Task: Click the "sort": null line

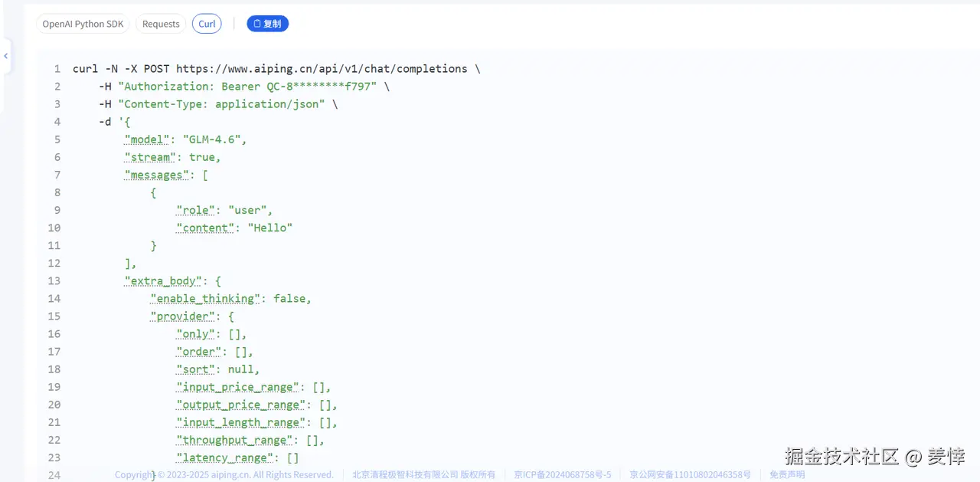Action: pyautogui.click(x=218, y=369)
